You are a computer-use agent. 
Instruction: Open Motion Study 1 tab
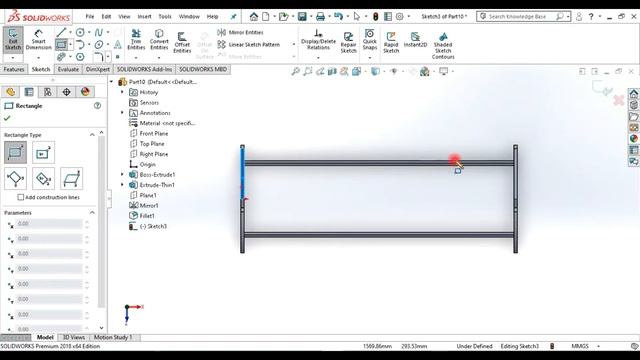[x=113, y=338]
